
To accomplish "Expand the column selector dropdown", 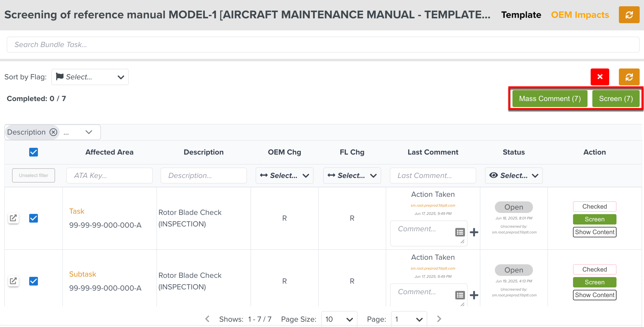I will coord(89,132).
